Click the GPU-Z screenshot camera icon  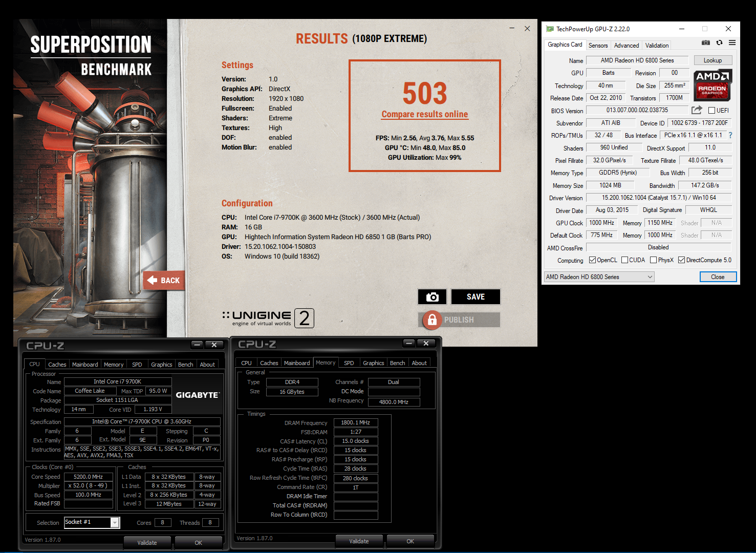[706, 42]
